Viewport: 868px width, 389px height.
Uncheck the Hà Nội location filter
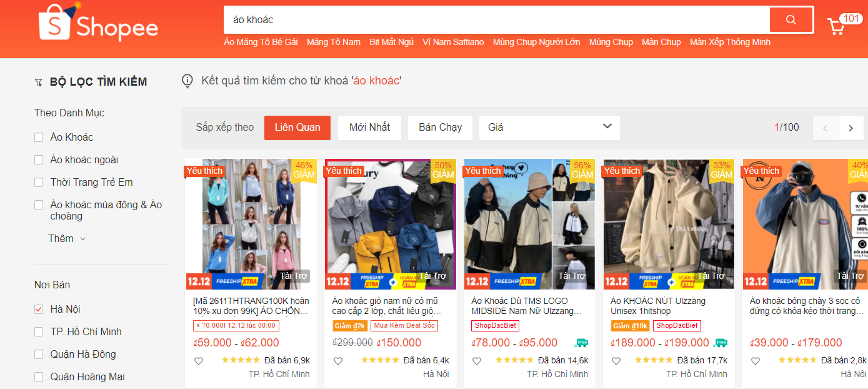pyautogui.click(x=39, y=310)
